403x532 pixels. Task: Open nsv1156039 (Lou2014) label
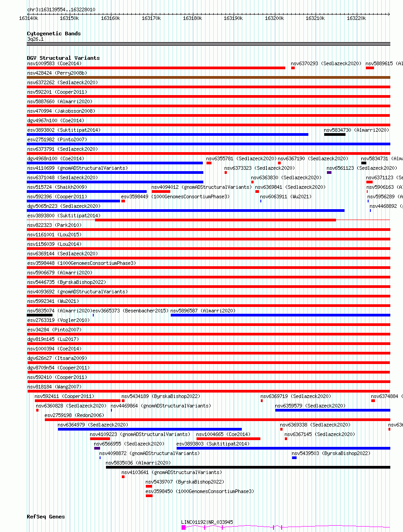(54, 244)
